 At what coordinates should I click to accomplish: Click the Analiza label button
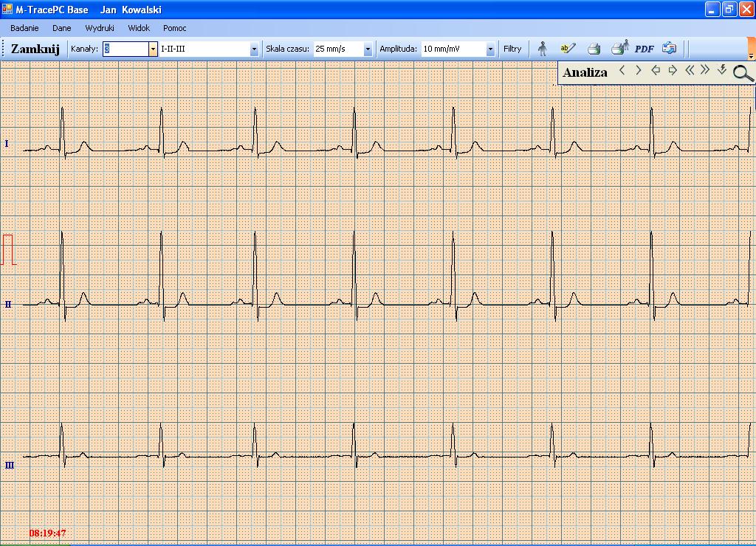pos(585,72)
